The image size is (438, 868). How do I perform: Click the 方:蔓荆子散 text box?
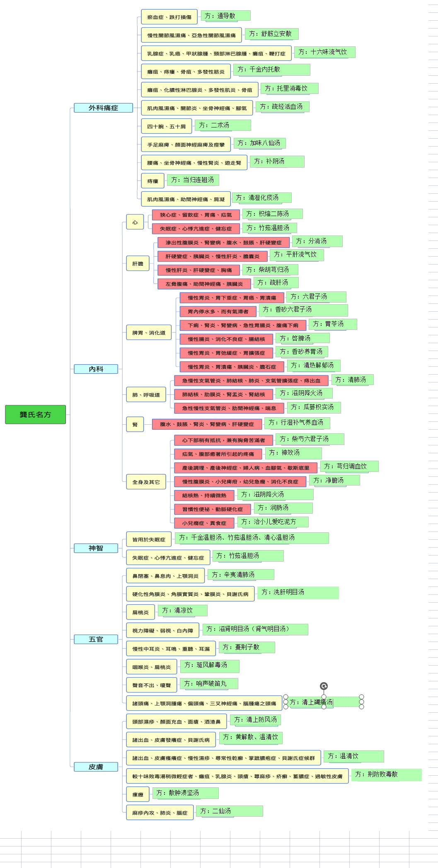point(247,647)
